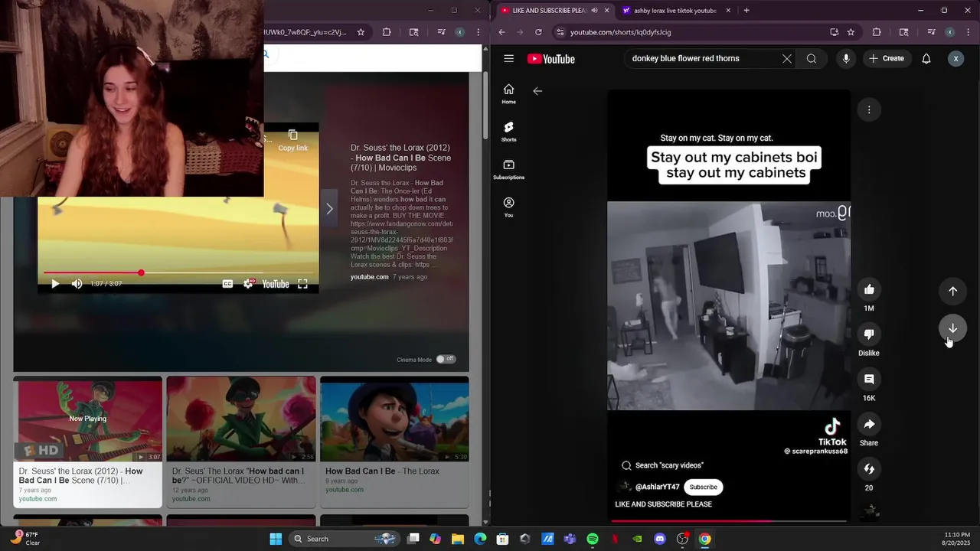Open YouTube notifications bell

click(x=926, y=58)
